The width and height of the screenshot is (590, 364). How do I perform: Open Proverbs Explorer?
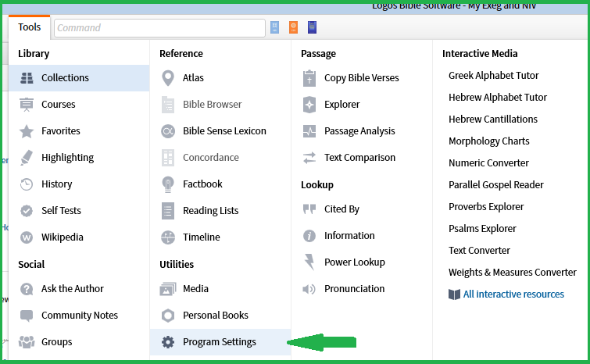[486, 206]
